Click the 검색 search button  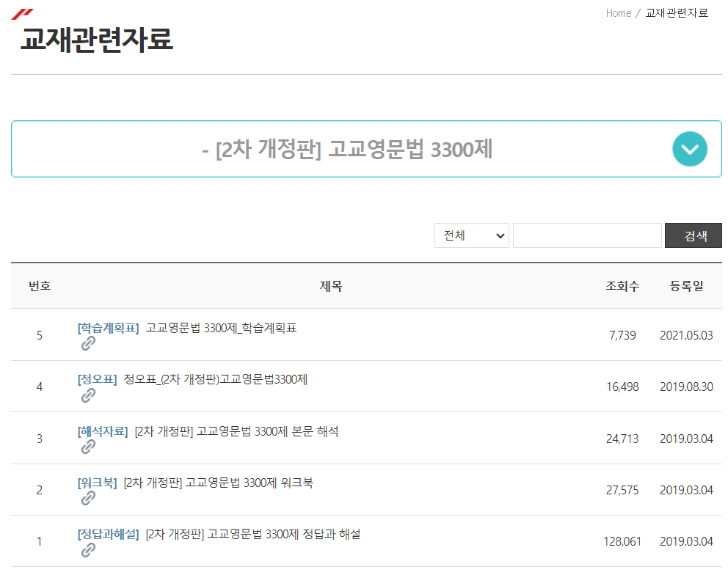[x=694, y=235]
